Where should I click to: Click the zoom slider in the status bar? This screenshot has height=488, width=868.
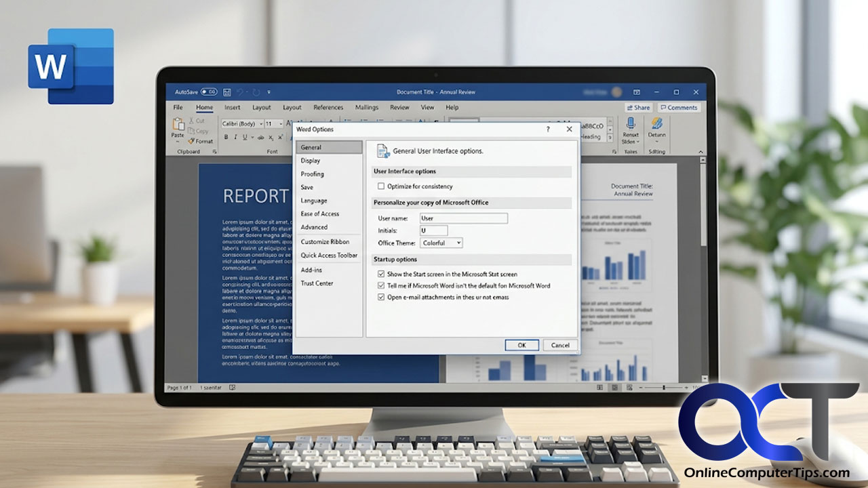663,387
